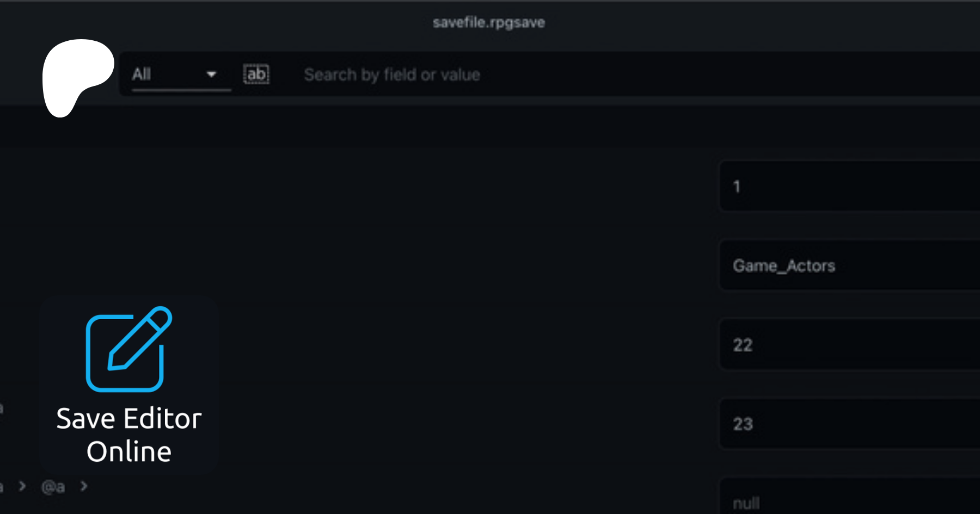Click the dropdown arrow beside 'All'
This screenshot has width=980, height=514.
point(211,75)
